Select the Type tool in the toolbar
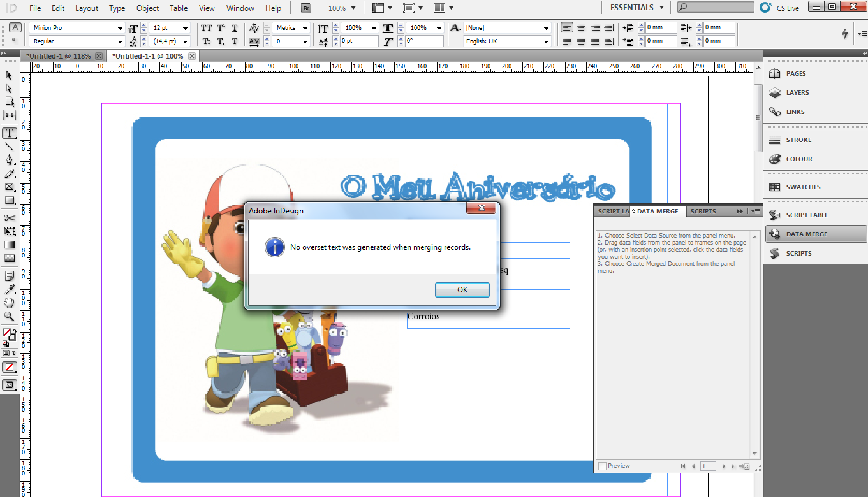This screenshot has height=497, width=868. 10,133
